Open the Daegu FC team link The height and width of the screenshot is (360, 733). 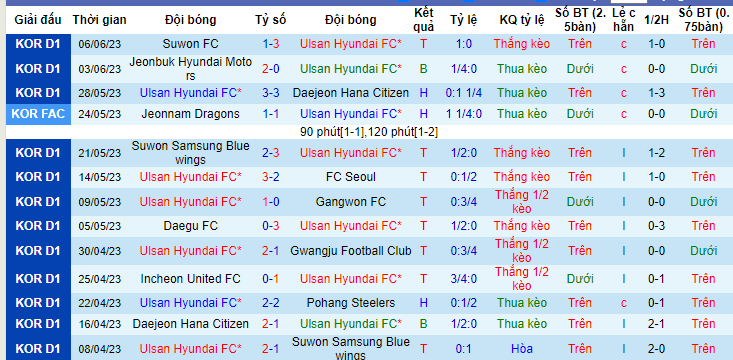(x=190, y=226)
